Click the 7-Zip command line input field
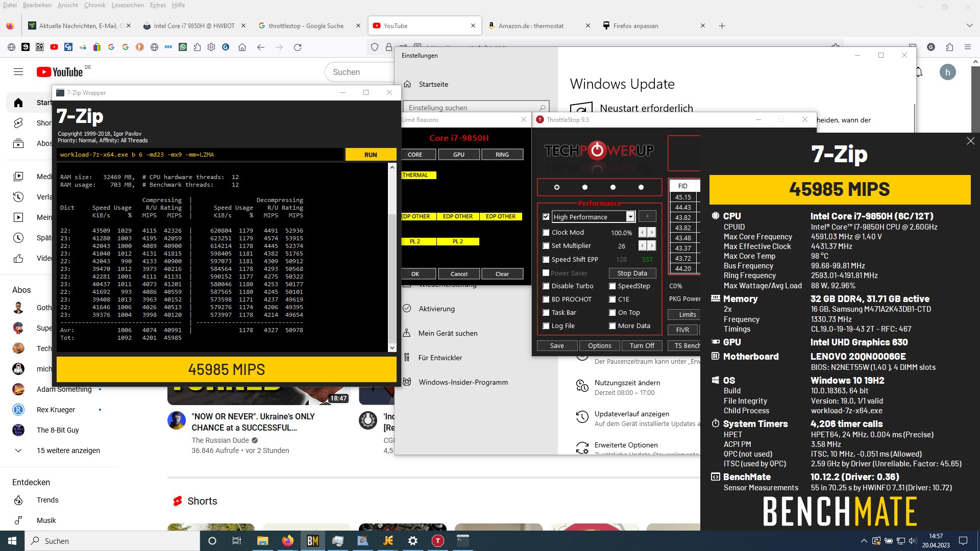 (200, 155)
